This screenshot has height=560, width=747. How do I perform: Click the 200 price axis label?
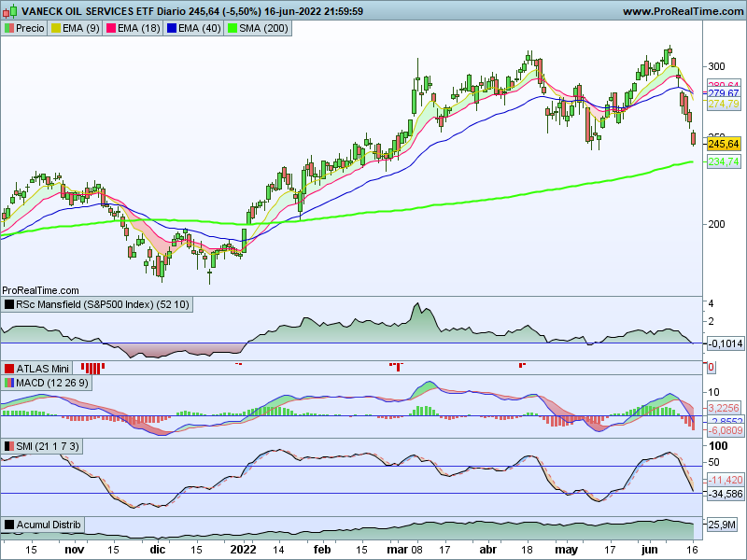tap(716, 224)
